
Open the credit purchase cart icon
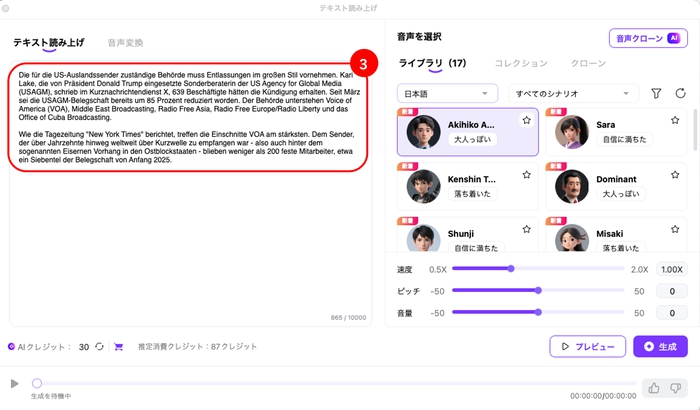[118, 347]
